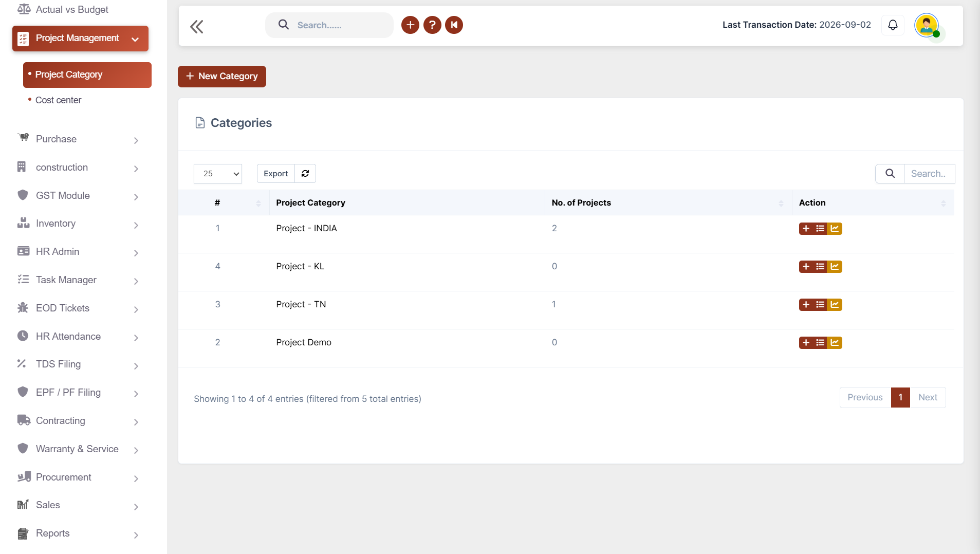
Task: Expand the Warranty & Service chevron
Action: coord(136,450)
